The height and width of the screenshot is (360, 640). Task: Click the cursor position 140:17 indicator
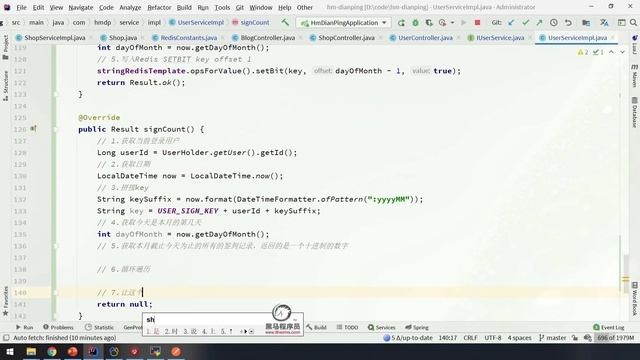tap(447, 338)
